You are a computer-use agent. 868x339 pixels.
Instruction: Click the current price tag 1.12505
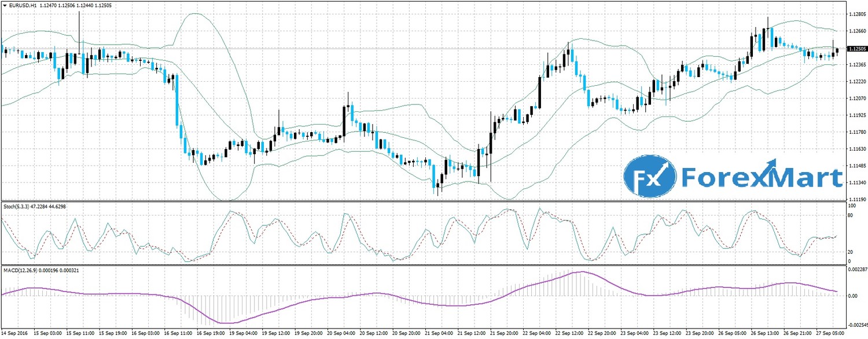tap(855, 49)
